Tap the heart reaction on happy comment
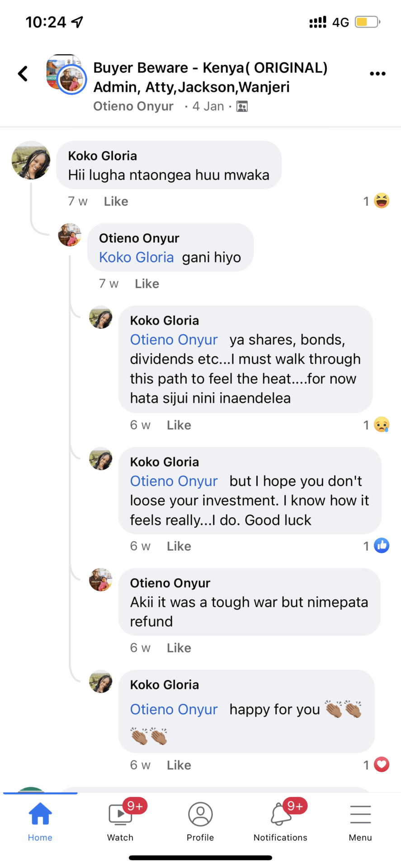Image resolution: width=401 pixels, height=868 pixels. pos(382,764)
